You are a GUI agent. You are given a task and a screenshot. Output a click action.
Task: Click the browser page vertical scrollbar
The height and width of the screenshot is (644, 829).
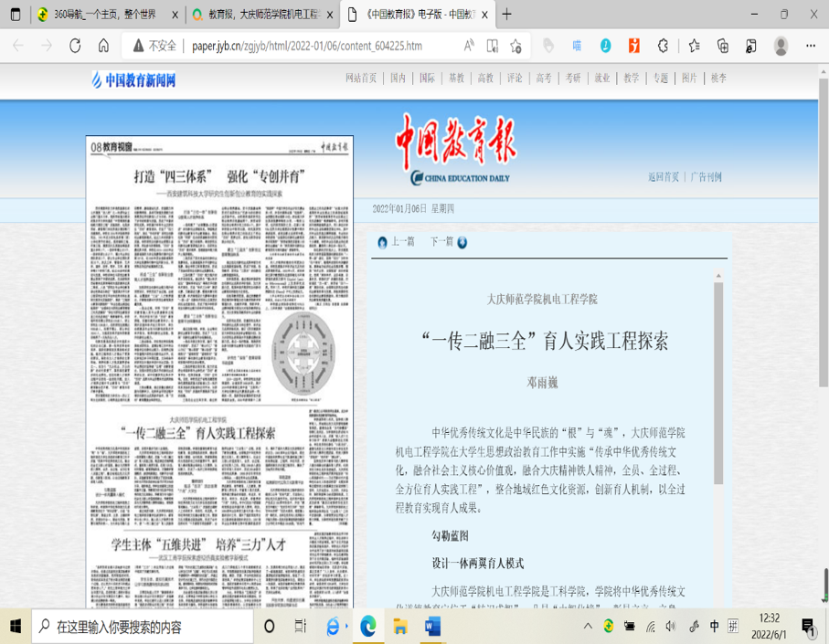[824, 232]
